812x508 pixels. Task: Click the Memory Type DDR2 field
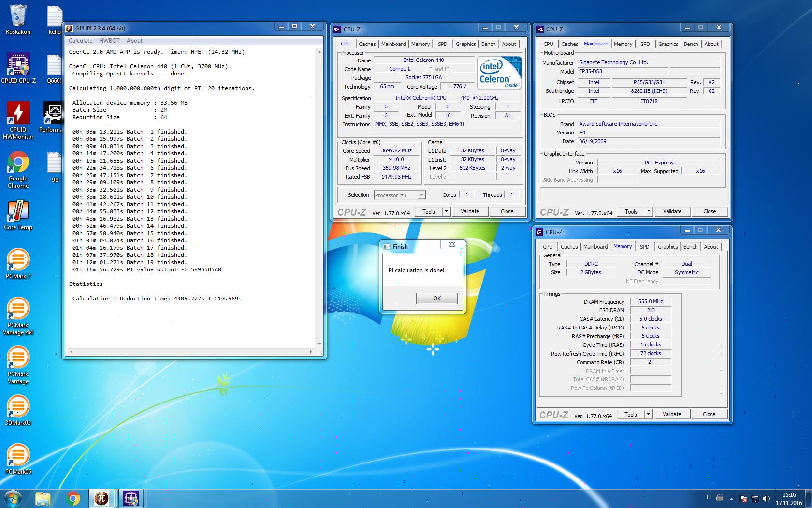pos(591,264)
